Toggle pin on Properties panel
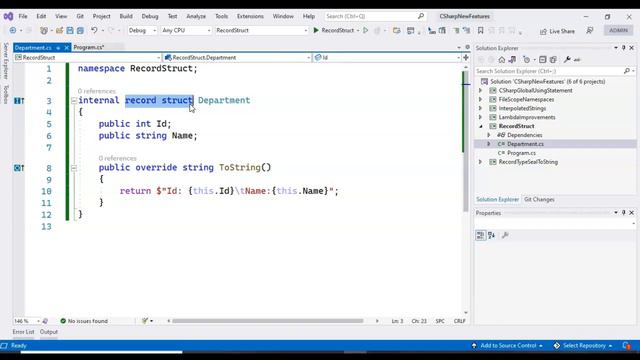Viewport: 640px width, 360px height. click(x=623, y=213)
